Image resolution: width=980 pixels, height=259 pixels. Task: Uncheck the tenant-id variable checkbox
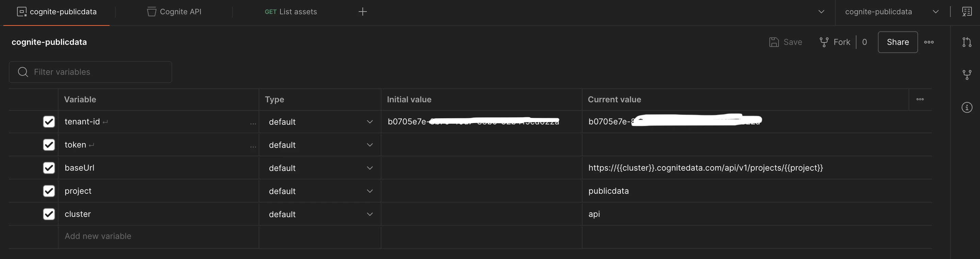(x=49, y=122)
